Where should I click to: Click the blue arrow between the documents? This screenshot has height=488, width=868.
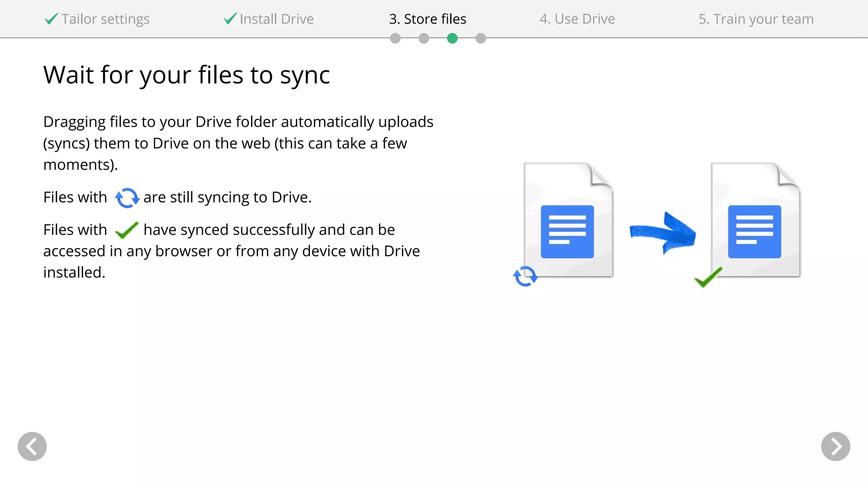662,233
